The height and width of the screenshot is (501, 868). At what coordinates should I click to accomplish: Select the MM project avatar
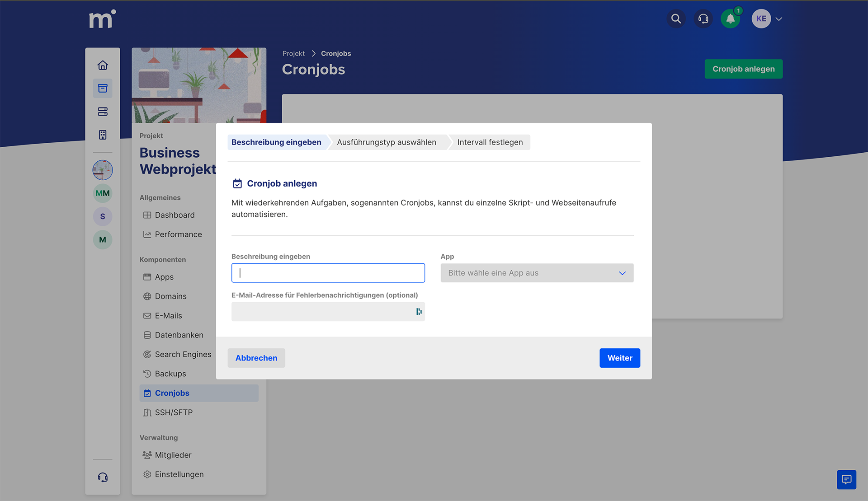103,193
